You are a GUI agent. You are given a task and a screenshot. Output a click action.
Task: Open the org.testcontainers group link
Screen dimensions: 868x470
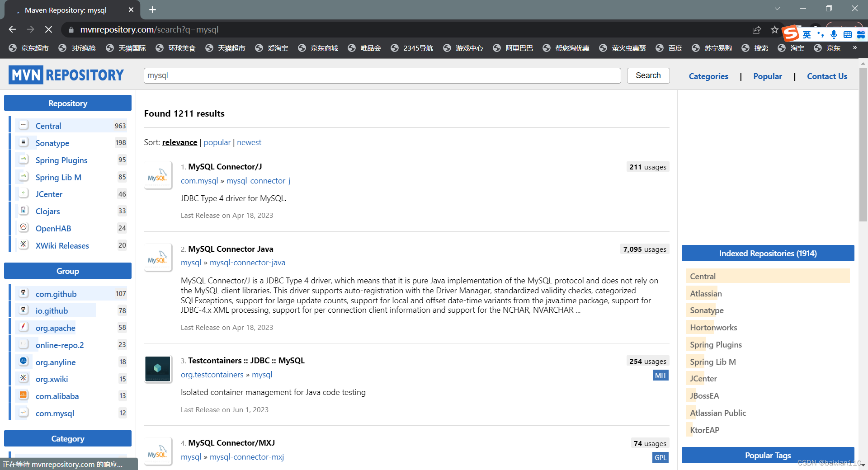coord(212,374)
